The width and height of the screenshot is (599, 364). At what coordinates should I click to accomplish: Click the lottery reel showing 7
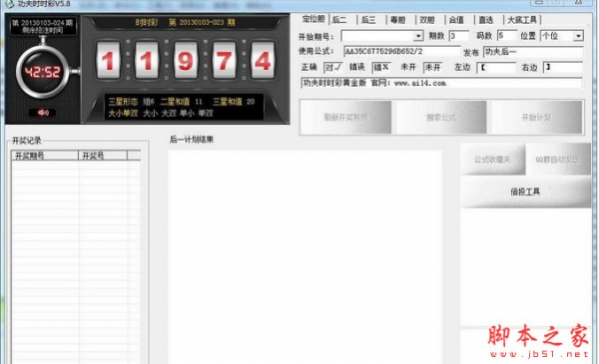[x=225, y=60]
